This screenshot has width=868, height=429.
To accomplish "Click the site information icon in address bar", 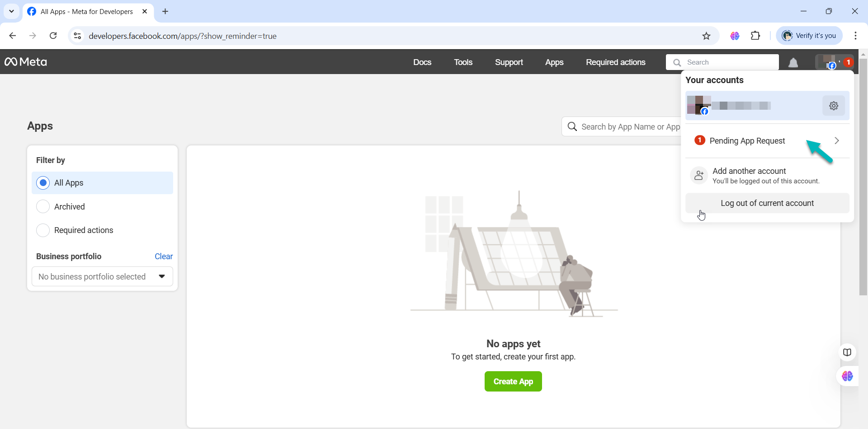I will click(77, 36).
